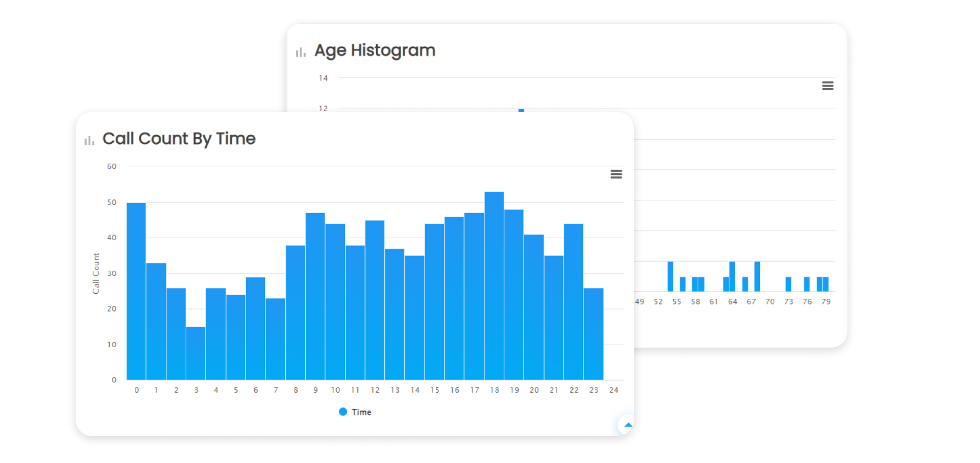Open the Call Count By Time chart menu
The height and width of the screenshot is (463, 980).
coord(616,174)
